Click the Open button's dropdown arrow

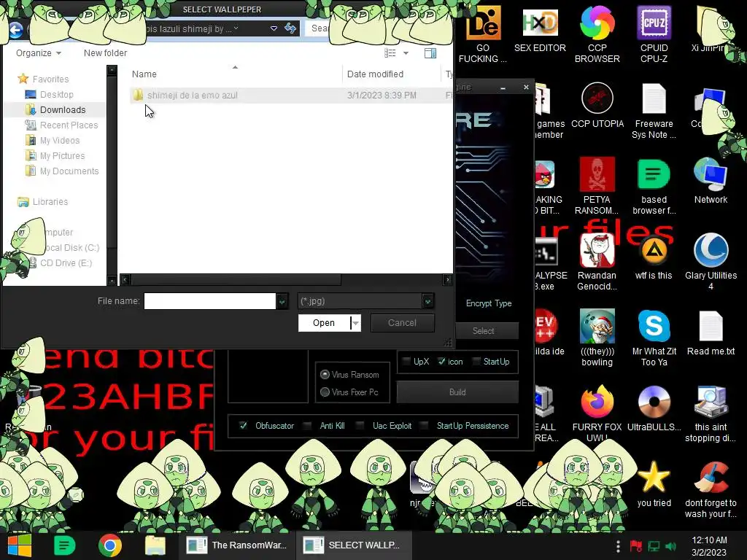point(356,323)
